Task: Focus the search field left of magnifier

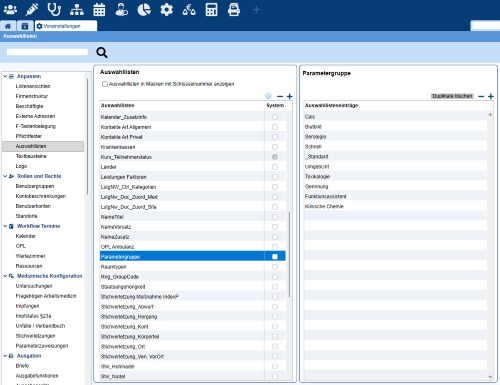Action: 47,52
